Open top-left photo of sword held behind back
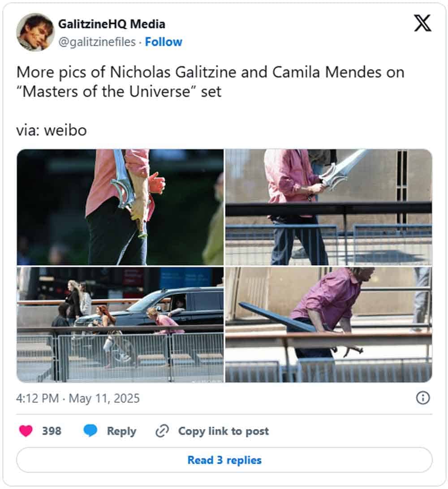The image size is (448, 489). coord(120,207)
